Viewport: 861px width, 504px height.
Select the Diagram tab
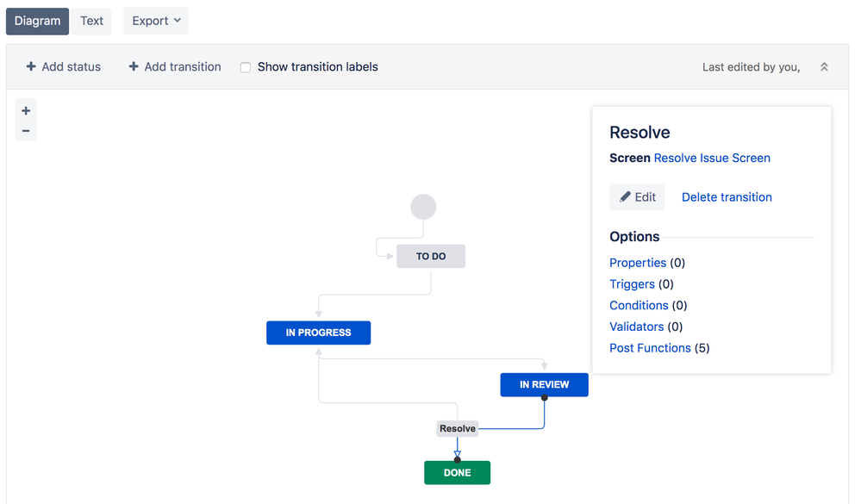click(37, 21)
